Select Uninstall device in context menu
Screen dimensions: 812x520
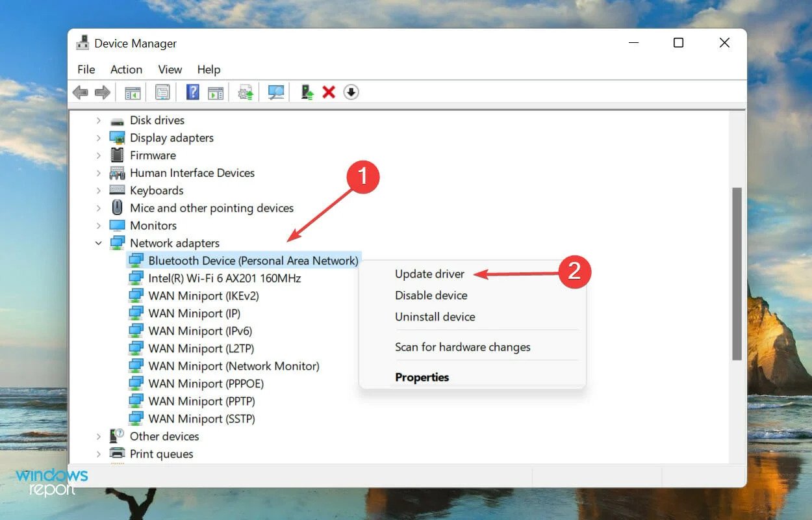click(435, 317)
